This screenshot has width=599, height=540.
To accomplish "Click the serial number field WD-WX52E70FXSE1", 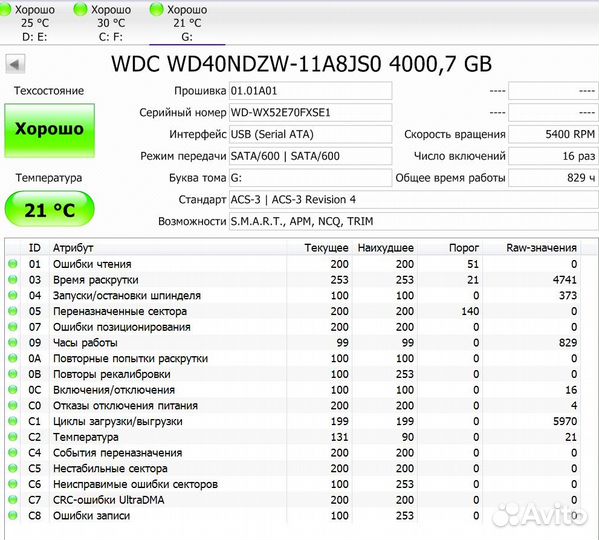I will (310, 113).
